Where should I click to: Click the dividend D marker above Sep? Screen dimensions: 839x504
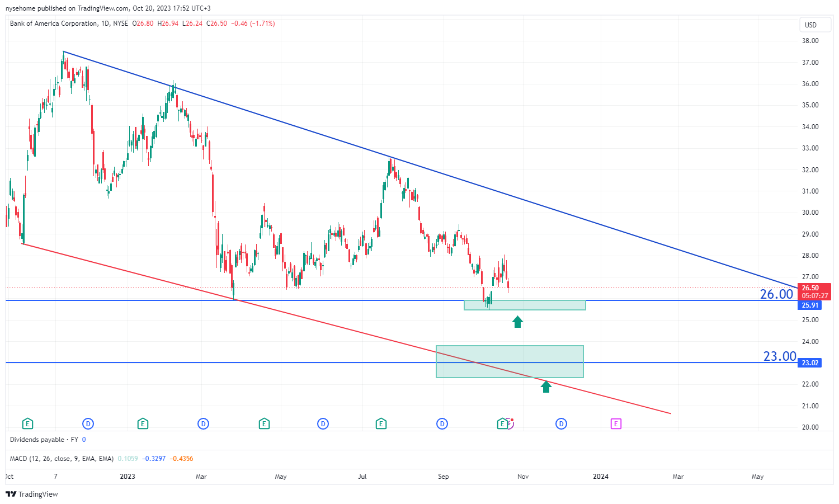point(442,424)
